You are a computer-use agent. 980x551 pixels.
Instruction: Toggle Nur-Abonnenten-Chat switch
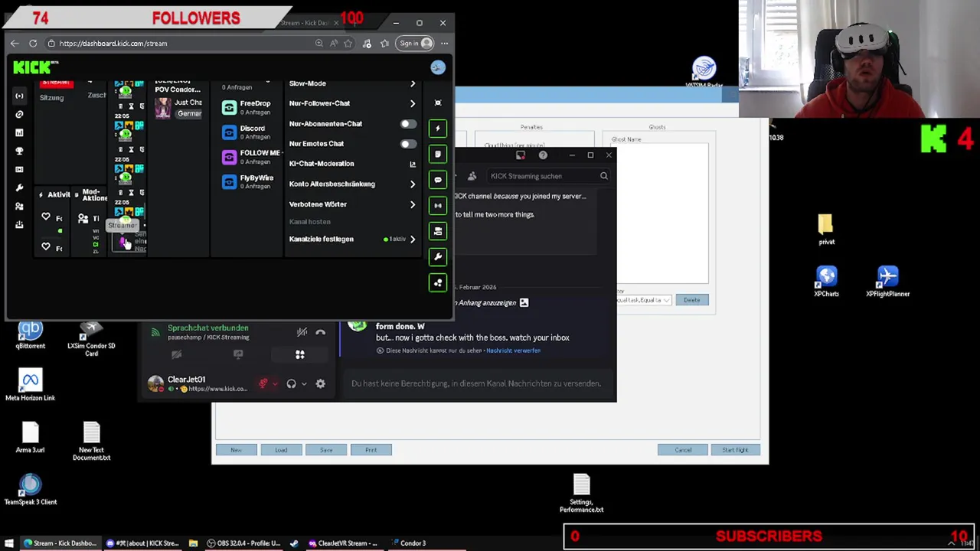pos(408,123)
